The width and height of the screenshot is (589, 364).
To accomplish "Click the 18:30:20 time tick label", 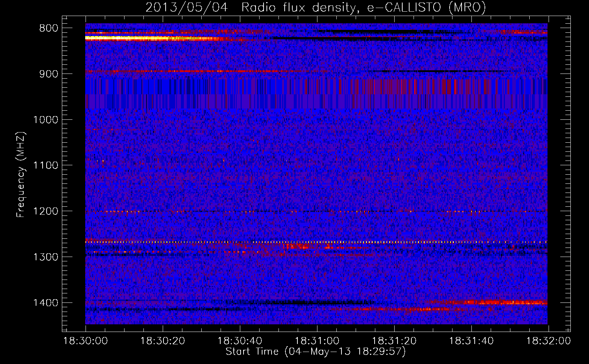I will click(x=163, y=341).
